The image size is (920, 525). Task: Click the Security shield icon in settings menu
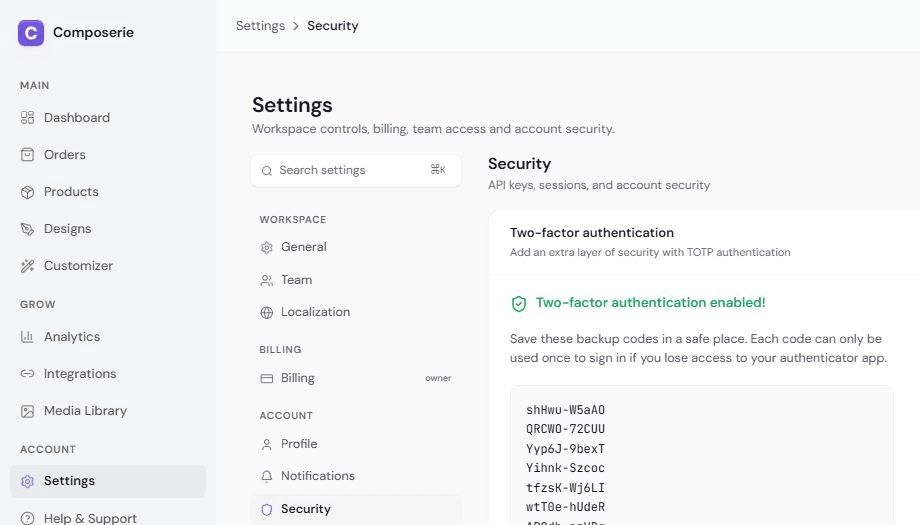[266, 509]
